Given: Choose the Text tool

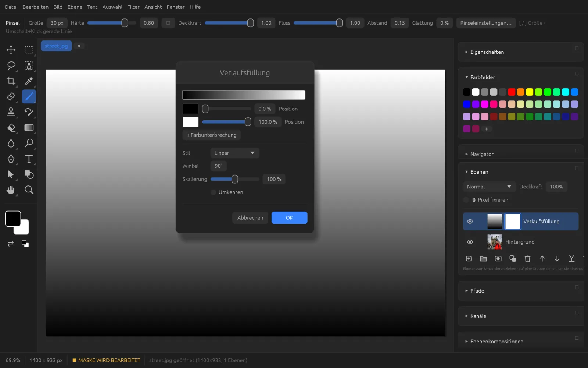Looking at the screenshot, I should coord(29,159).
